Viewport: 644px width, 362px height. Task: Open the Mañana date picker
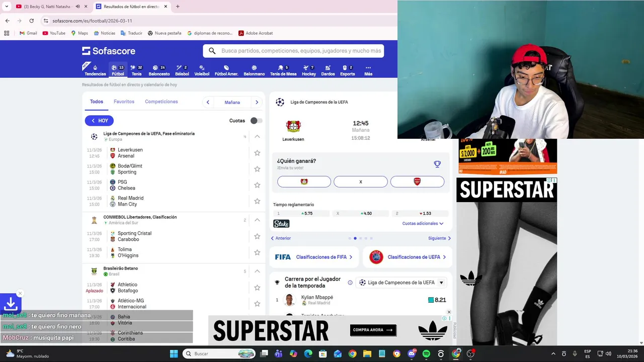pos(232,102)
